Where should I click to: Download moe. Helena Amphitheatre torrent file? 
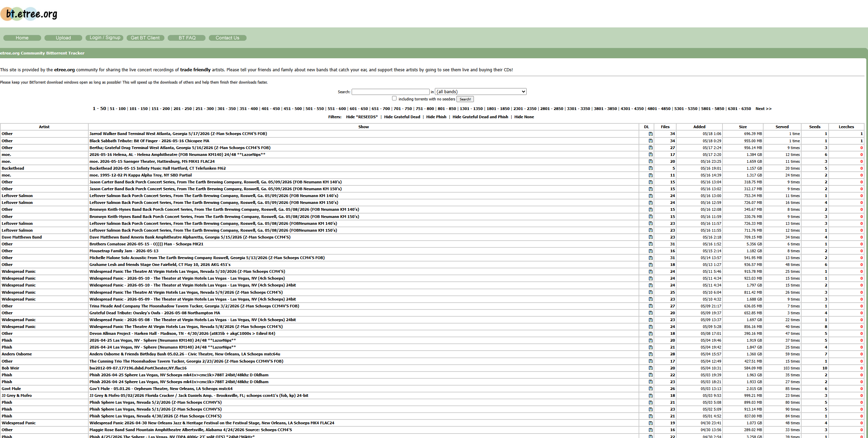(651, 155)
